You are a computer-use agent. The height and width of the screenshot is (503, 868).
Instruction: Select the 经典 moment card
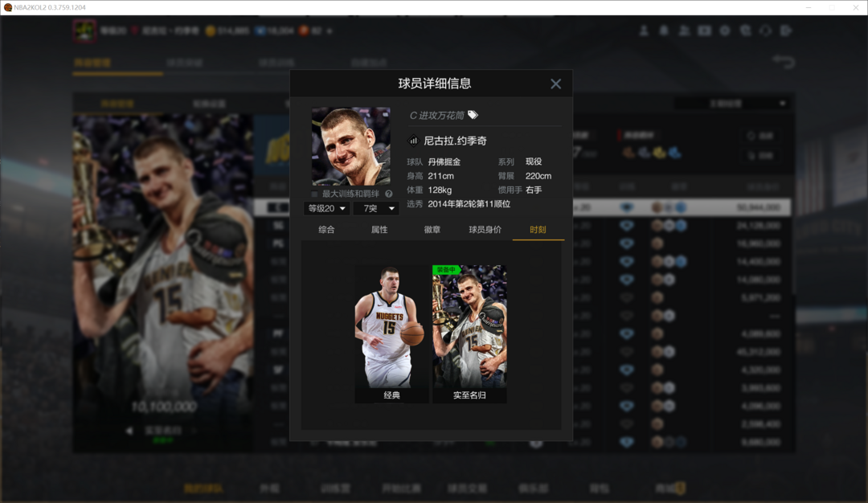(391, 333)
